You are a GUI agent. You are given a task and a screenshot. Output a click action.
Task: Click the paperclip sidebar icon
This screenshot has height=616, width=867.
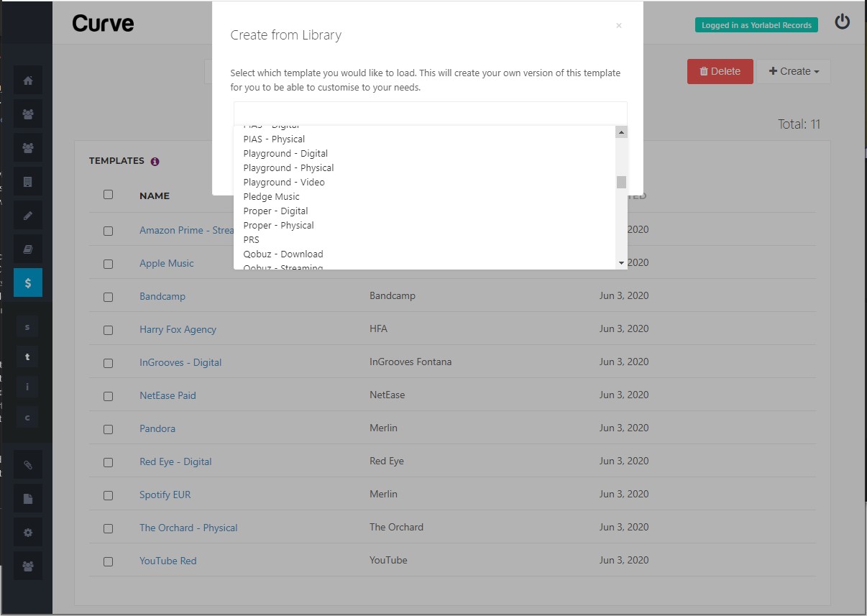(28, 464)
